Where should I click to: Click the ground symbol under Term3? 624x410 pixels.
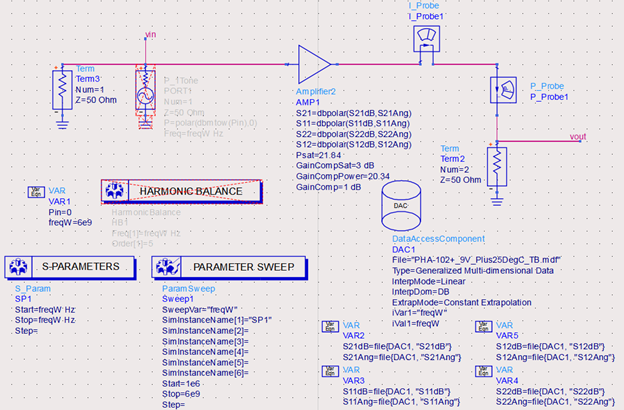point(62,124)
